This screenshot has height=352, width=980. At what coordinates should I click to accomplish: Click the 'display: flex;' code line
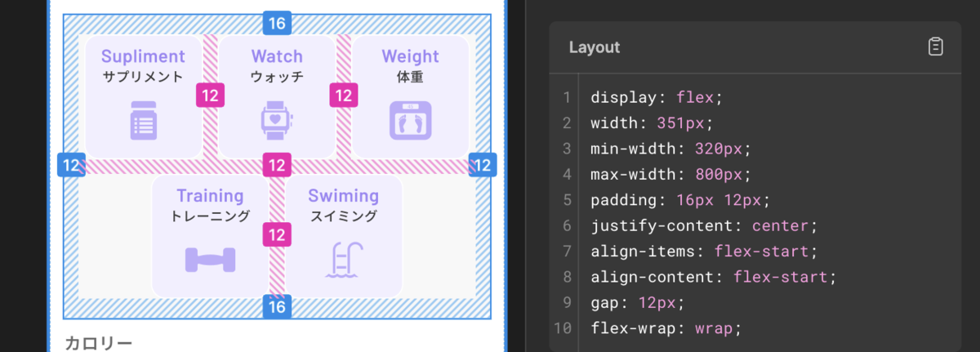coord(657,97)
